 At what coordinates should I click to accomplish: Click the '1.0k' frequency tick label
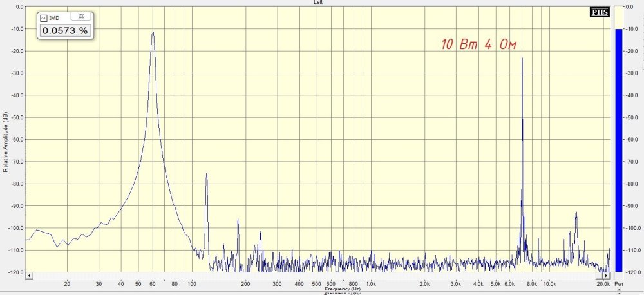click(x=371, y=283)
